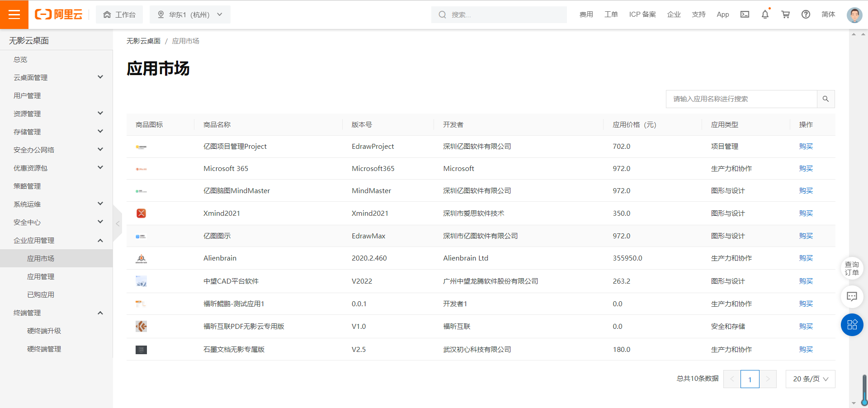Viewport: 868px width, 408px height.
Task: Click 购买 for Xmind2021
Action: click(x=806, y=213)
